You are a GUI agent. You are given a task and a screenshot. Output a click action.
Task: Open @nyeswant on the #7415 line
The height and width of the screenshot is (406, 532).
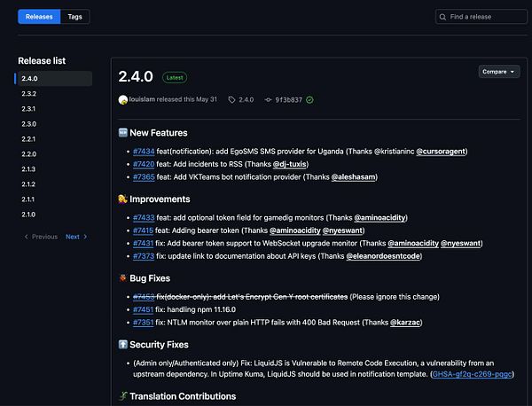pos(342,230)
